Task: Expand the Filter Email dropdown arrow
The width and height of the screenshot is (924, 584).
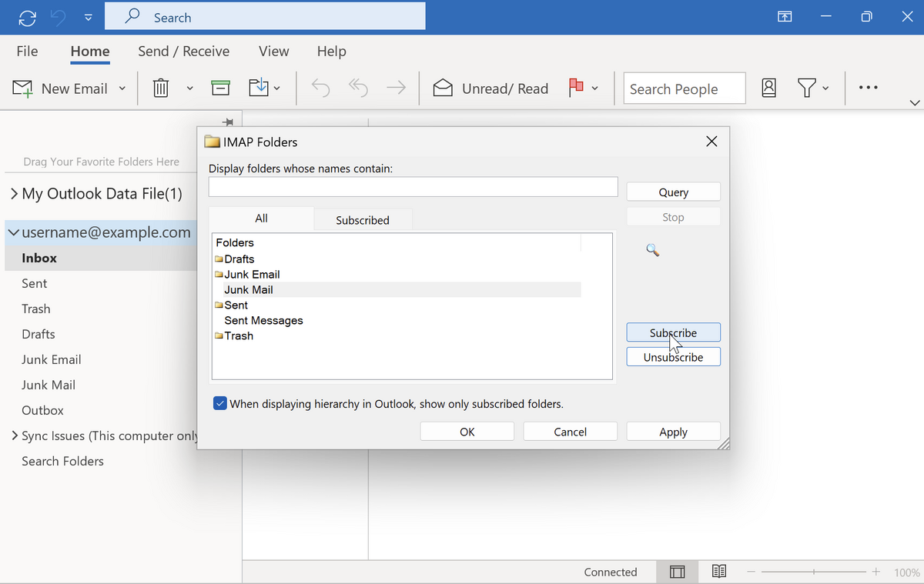Action: click(x=825, y=88)
